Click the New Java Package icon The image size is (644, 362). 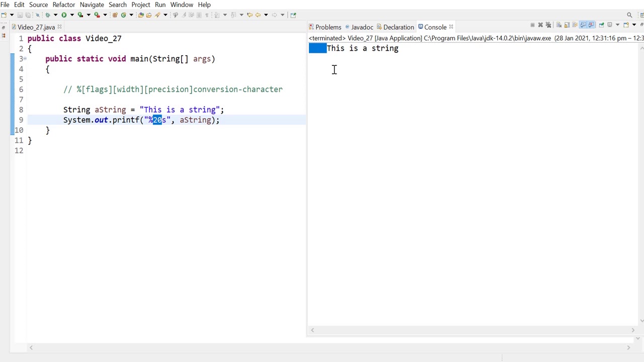pyautogui.click(x=115, y=15)
